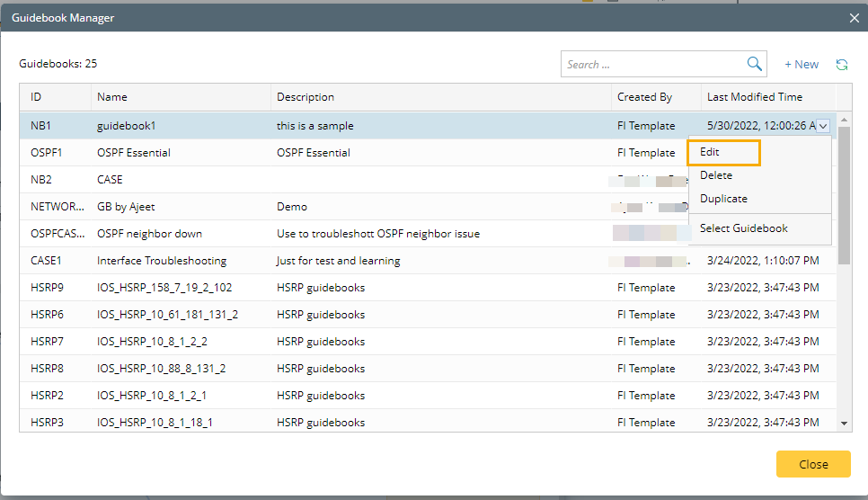Click the Created By column header

click(x=644, y=97)
